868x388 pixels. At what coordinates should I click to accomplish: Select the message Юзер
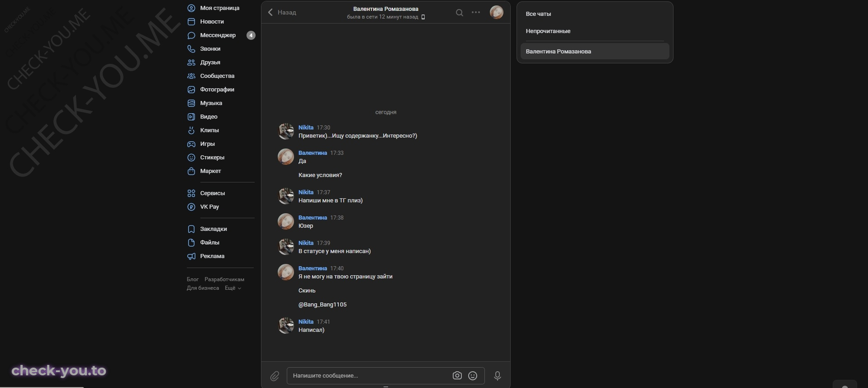click(x=306, y=226)
